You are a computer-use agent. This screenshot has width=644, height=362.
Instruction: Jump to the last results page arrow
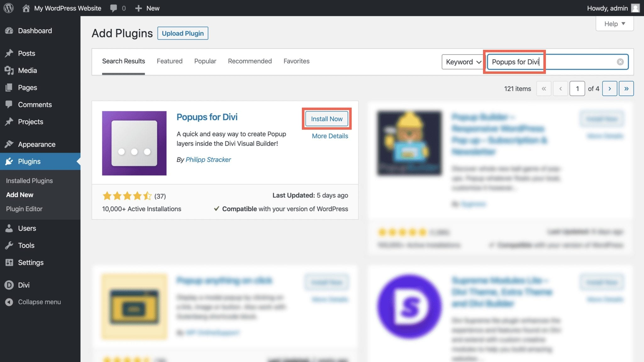(626, 89)
